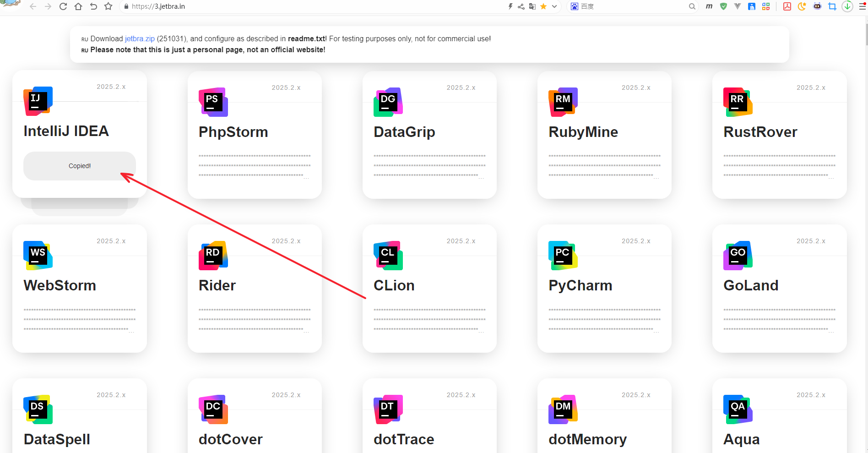Viewport: 868px width, 453px height.
Task: Click the Baidu search input field
Action: click(x=632, y=6)
